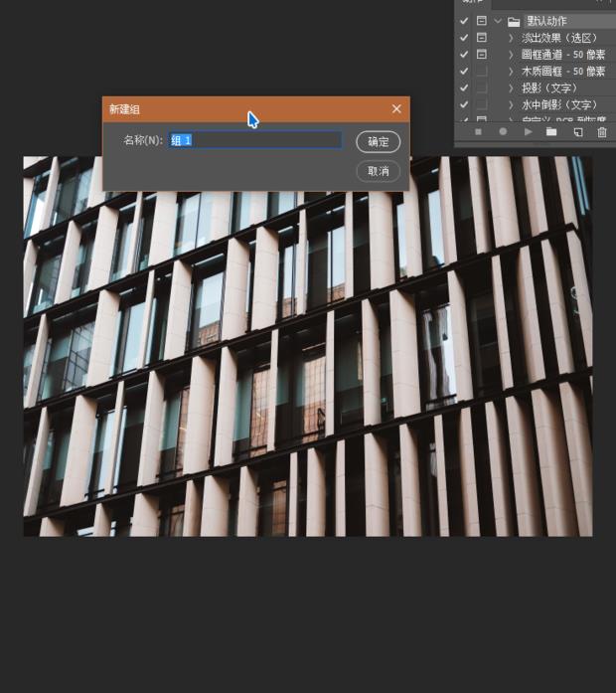Click the 确定 button in 新建组 dialog

[x=378, y=142]
